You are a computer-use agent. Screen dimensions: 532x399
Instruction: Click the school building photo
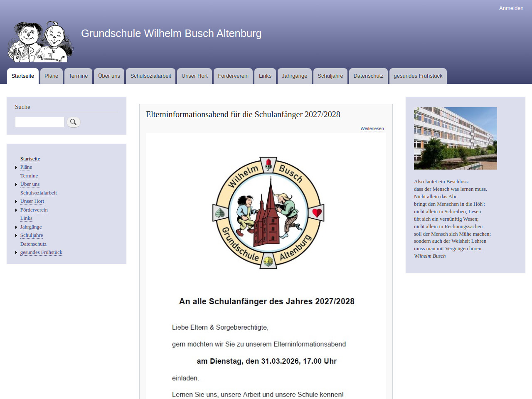click(x=455, y=138)
